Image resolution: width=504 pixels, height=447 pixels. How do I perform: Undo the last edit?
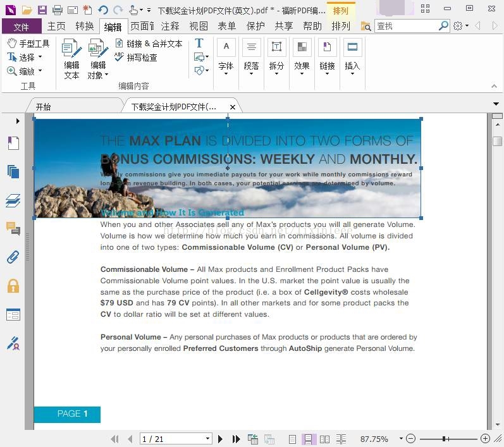(x=103, y=10)
